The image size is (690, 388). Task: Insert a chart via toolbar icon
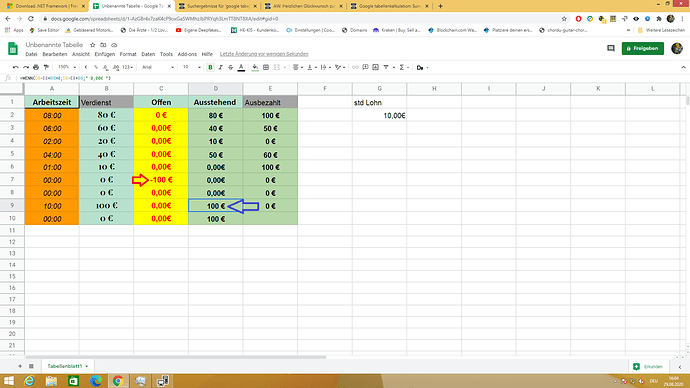pos(375,67)
